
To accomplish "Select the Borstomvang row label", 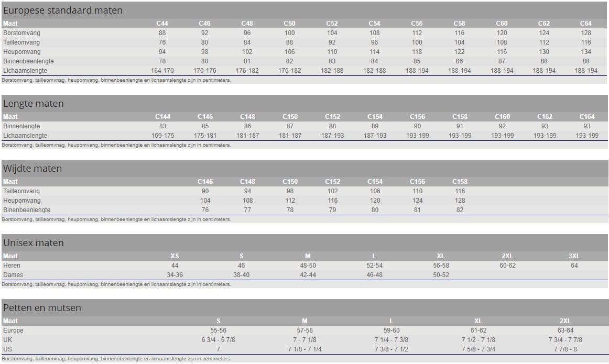I will 21,33.
